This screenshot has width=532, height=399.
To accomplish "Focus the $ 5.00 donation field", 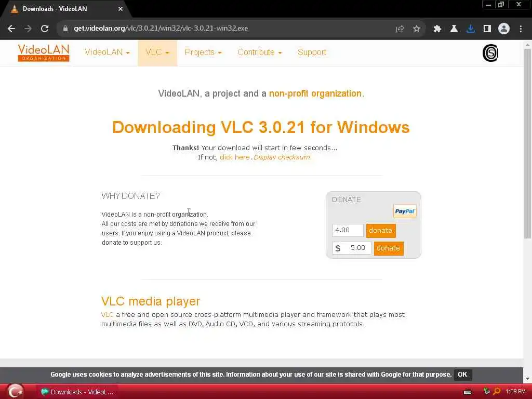I will pos(352,248).
